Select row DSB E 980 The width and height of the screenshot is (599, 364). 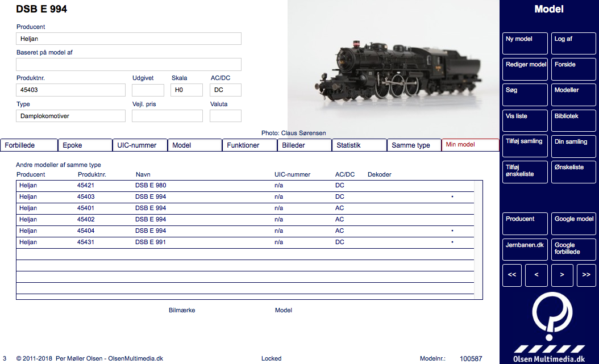point(245,186)
